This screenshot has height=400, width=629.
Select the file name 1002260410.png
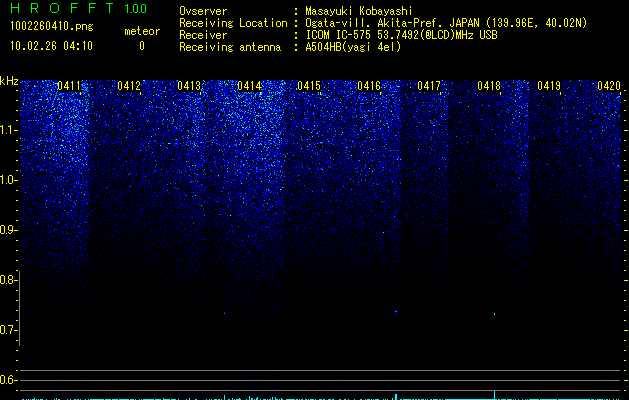(52, 26)
